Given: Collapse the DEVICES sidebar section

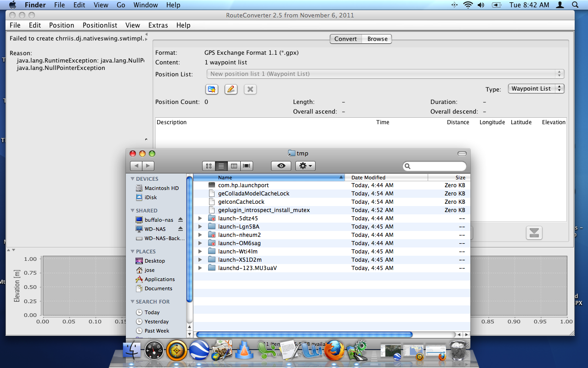Looking at the screenshot, I should point(133,179).
